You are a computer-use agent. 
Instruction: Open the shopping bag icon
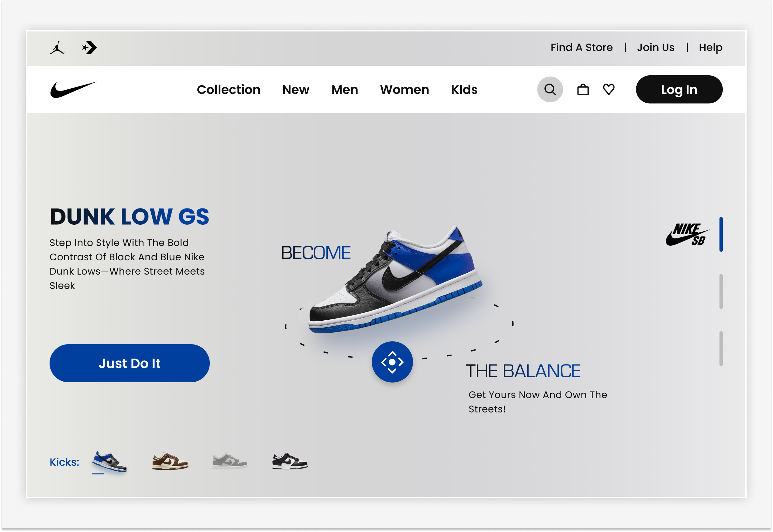coord(583,89)
